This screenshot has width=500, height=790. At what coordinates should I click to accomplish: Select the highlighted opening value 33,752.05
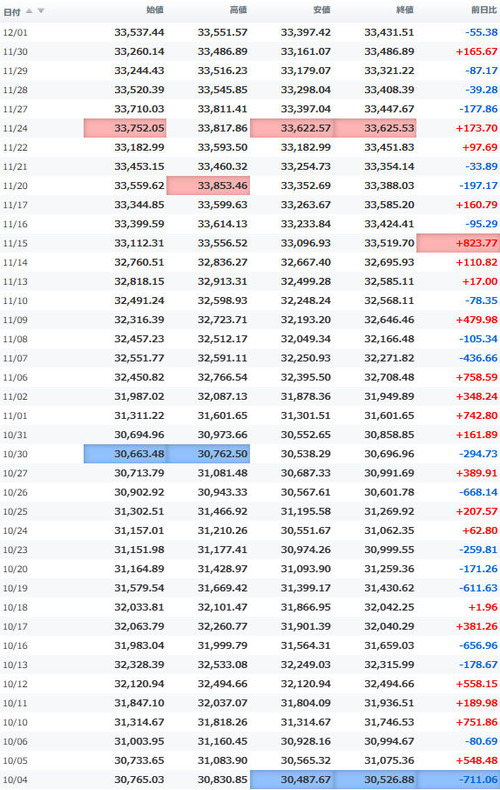pos(125,128)
